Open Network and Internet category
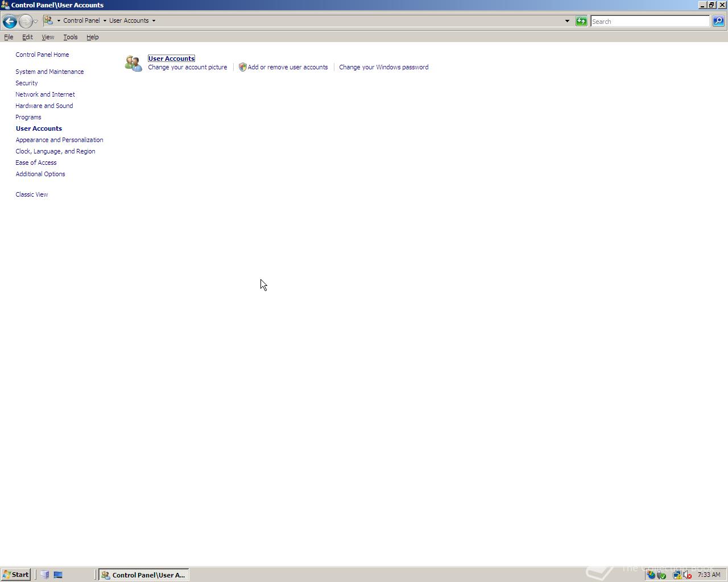Viewport: 728px width, 582px height. tap(45, 94)
